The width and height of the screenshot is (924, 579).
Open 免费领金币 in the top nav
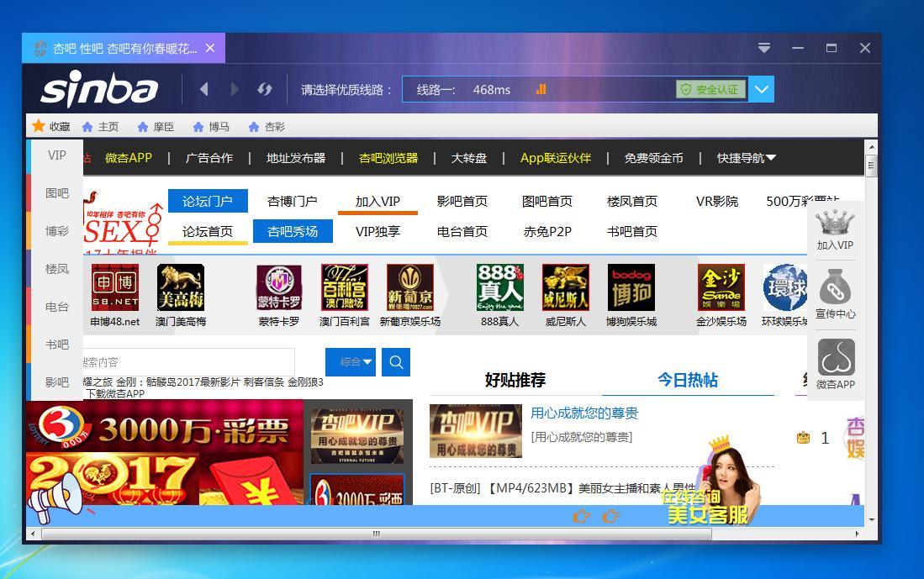click(x=653, y=158)
